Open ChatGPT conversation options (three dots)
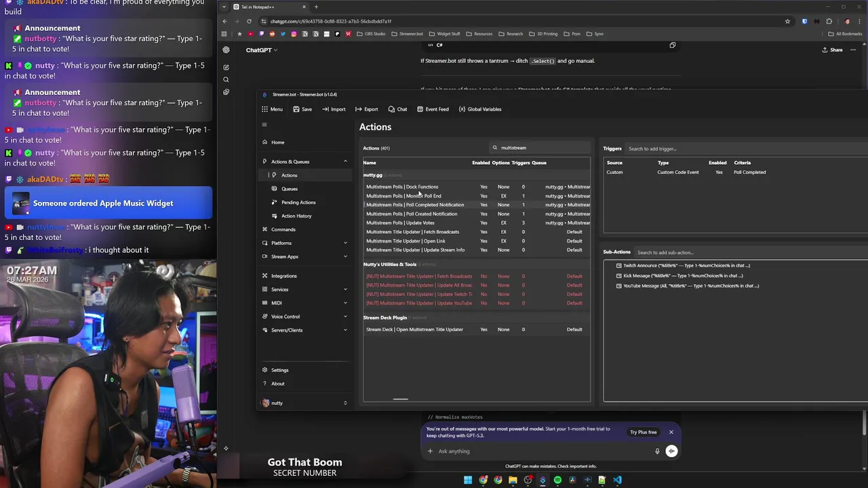The width and height of the screenshot is (868, 488). tap(853, 50)
